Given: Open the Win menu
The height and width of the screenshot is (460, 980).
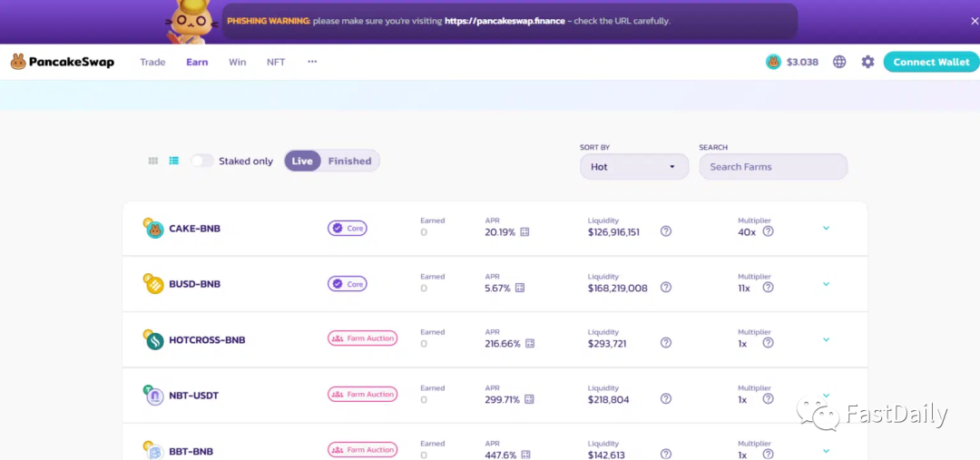Looking at the screenshot, I should 238,62.
